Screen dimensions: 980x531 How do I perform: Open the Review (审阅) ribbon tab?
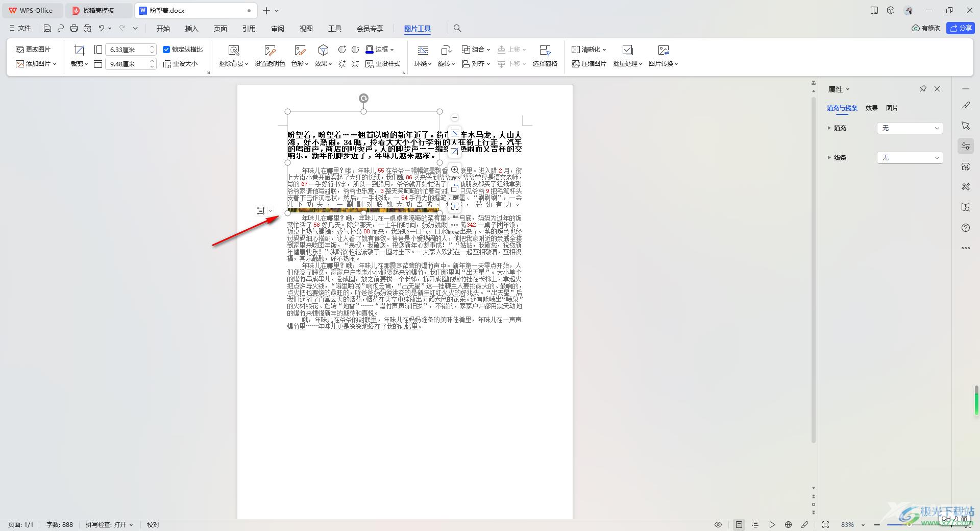pyautogui.click(x=278, y=29)
